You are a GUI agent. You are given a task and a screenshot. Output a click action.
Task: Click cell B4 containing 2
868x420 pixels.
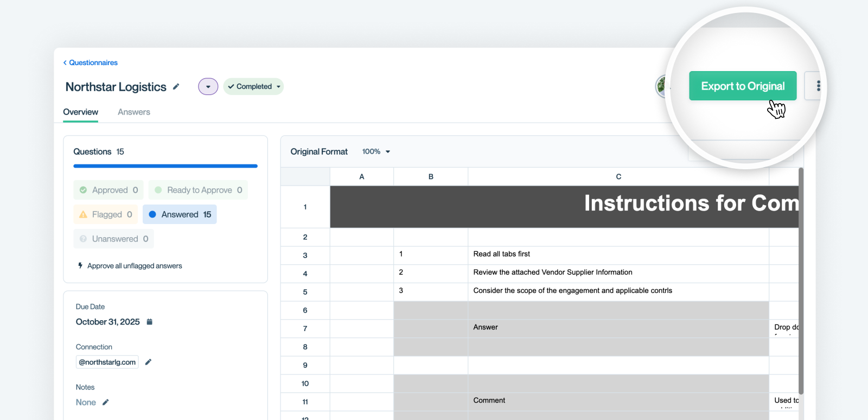pos(431,274)
